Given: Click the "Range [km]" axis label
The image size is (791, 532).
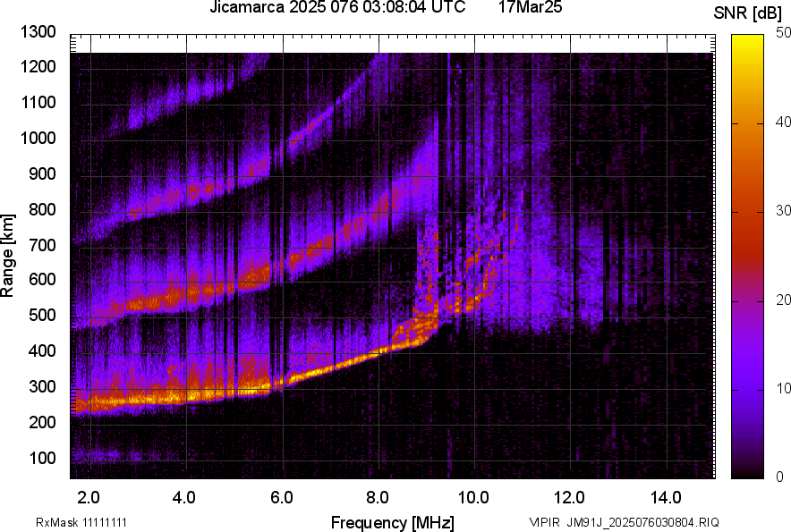Looking at the screenshot, I should click(7, 256).
